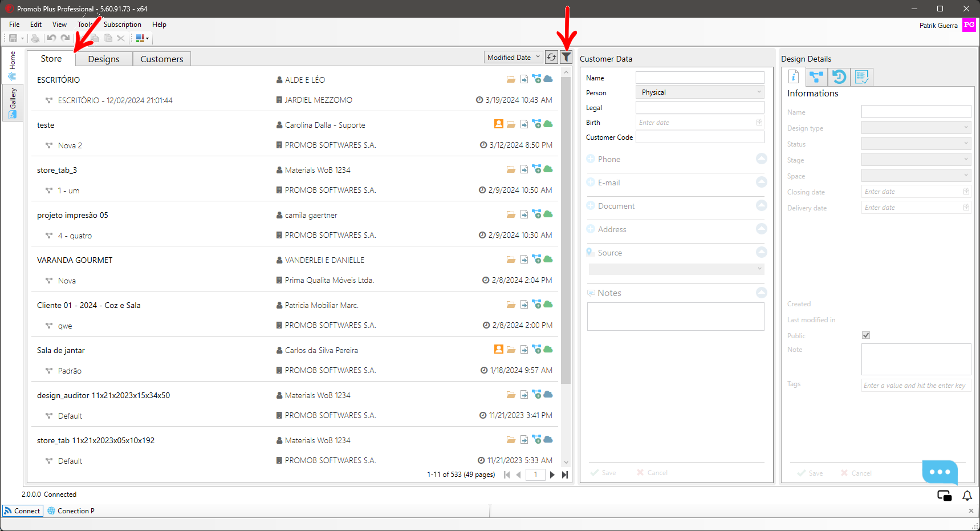Open the Informations tab icon in Design Details
This screenshot has height=531, width=980.
[x=793, y=77]
